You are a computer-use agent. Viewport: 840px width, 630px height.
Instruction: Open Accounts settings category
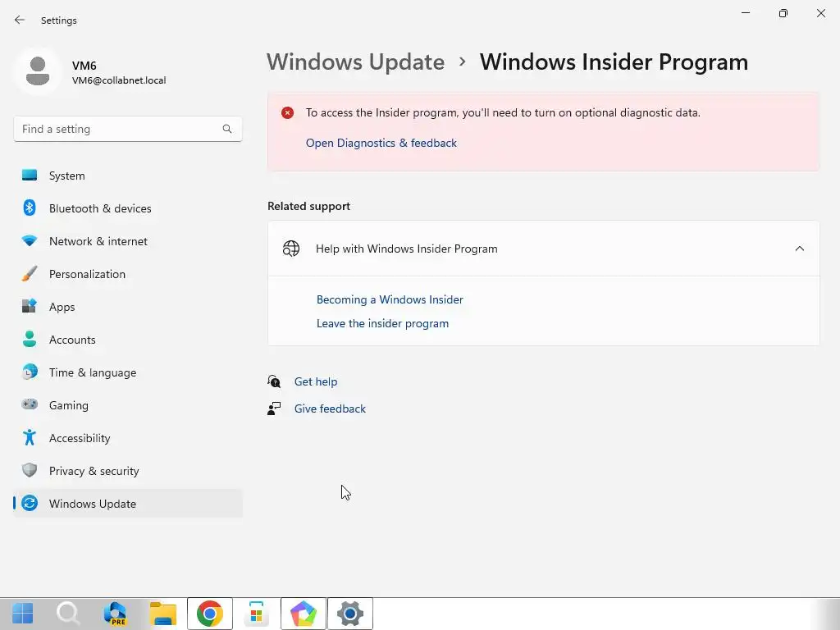[127, 340]
